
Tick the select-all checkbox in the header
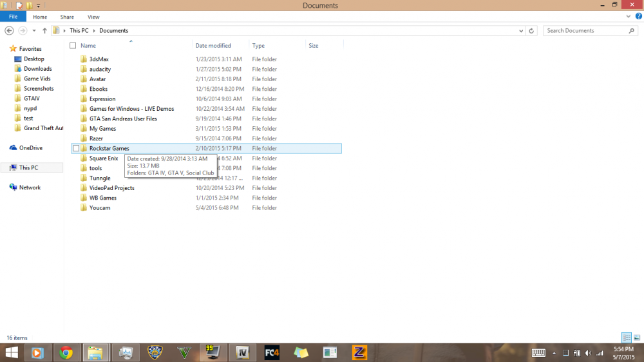[x=73, y=46]
